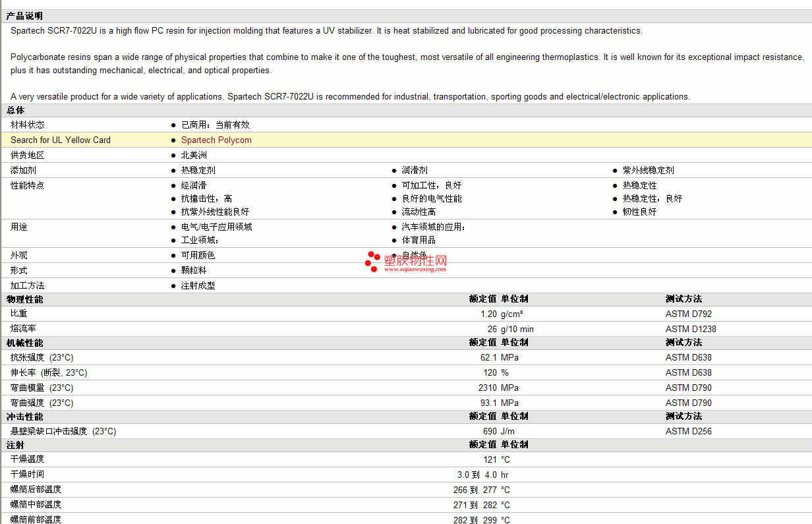Select the 汽车领域的应用 usage entry

click(434, 227)
